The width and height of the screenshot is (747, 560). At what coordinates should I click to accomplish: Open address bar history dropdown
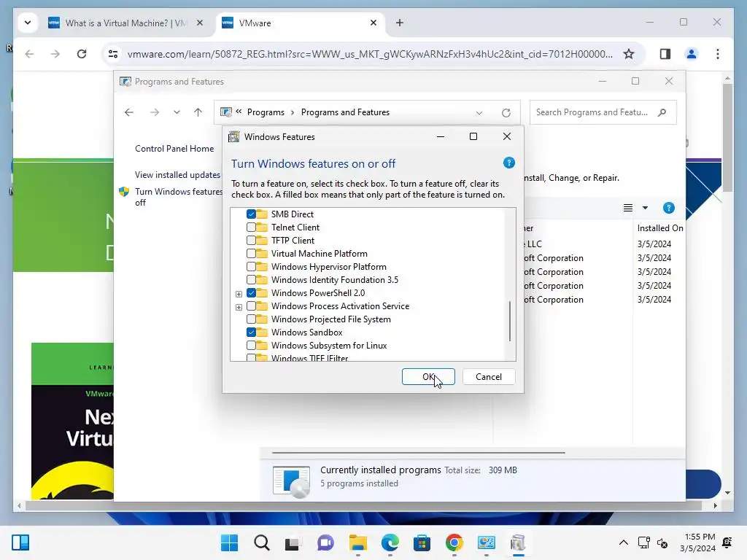[x=479, y=113]
